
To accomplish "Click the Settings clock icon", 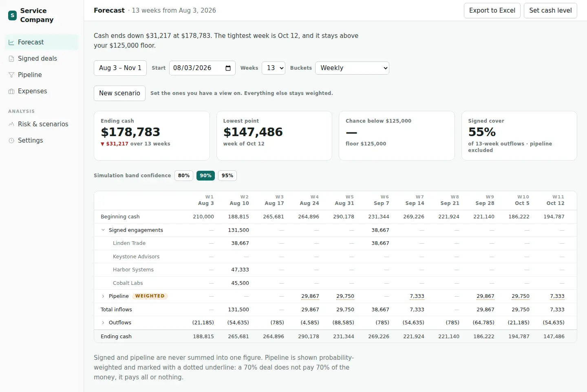I will click(11, 141).
